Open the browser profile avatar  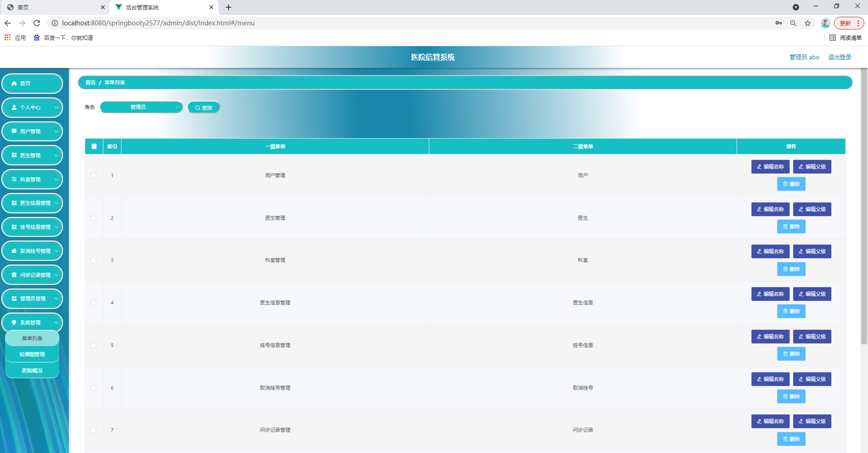[825, 23]
